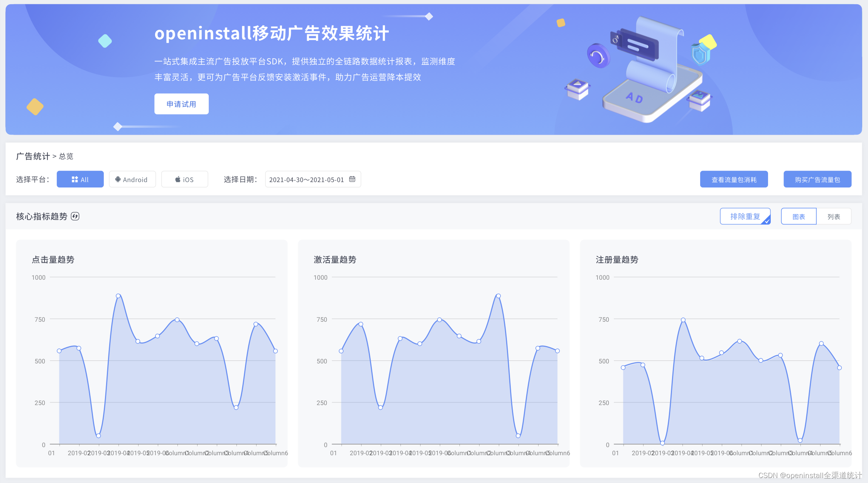Image resolution: width=868 pixels, height=483 pixels.
Task: Click the refresh icon next to 核心指标趋势
Action: tap(75, 216)
